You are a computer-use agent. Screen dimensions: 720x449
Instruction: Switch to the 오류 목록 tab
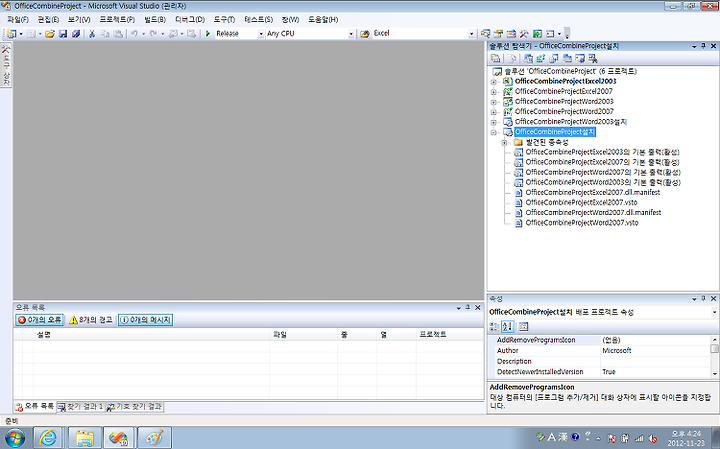click(x=34, y=406)
